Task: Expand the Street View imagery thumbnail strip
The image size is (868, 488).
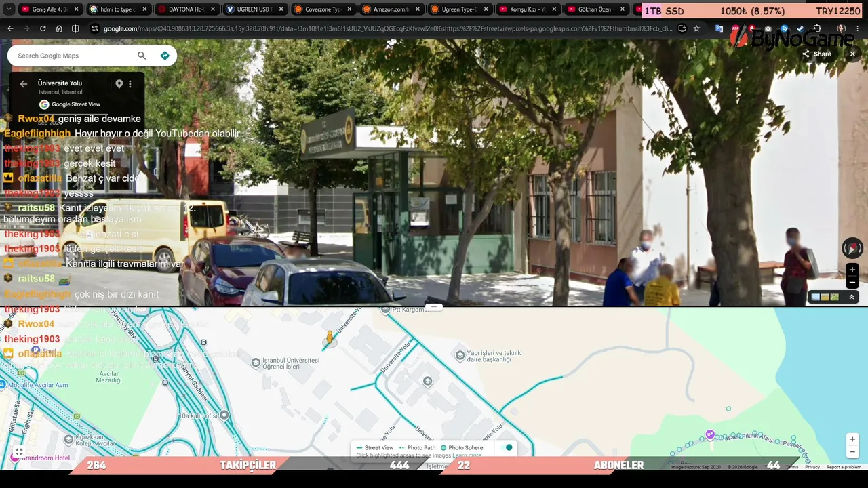Action: pos(852,297)
